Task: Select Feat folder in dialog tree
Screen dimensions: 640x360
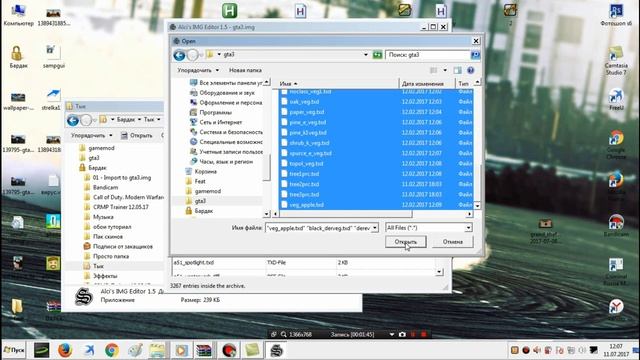Action: coord(195,181)
